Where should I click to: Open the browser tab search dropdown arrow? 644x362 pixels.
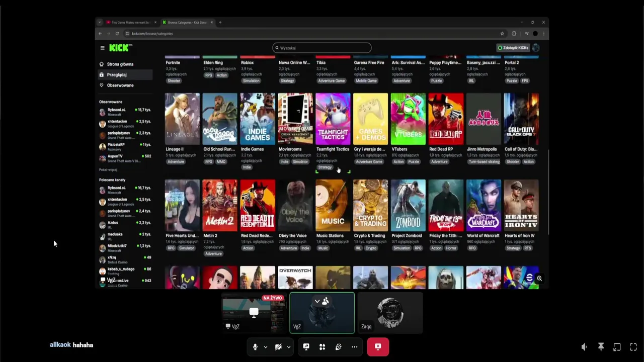coord(100,23)
